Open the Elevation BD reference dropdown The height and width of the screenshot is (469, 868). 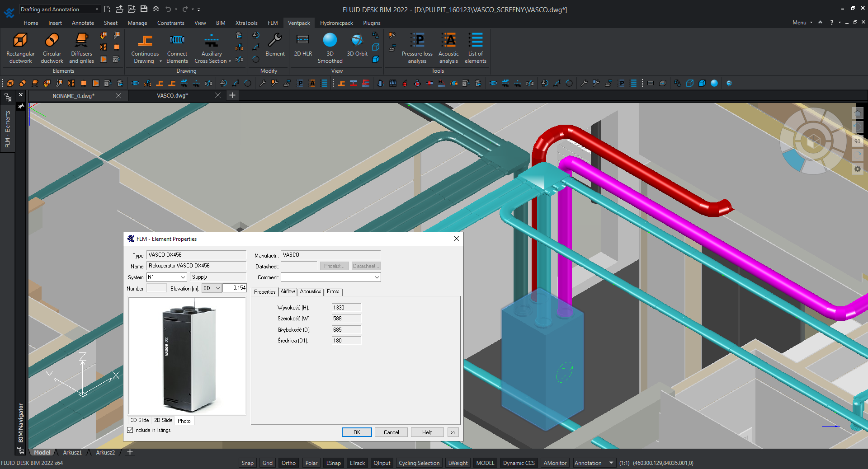tap(217, 288)
